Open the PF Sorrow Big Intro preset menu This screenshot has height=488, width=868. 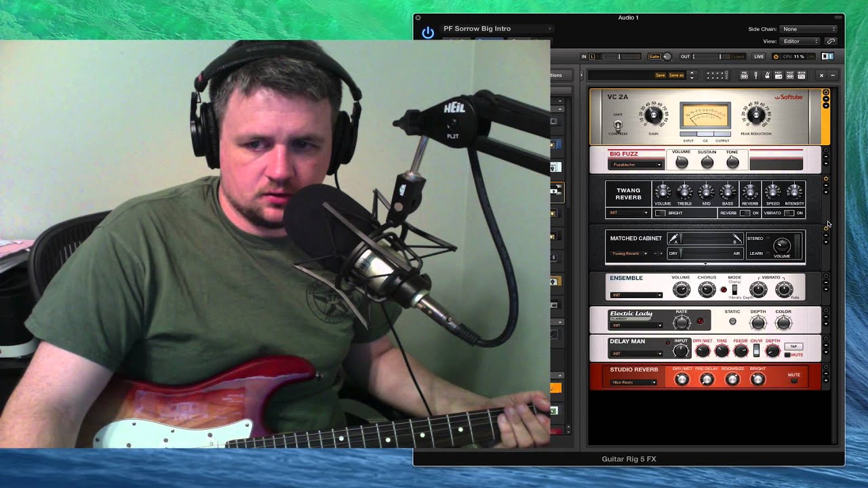[496, 29]
